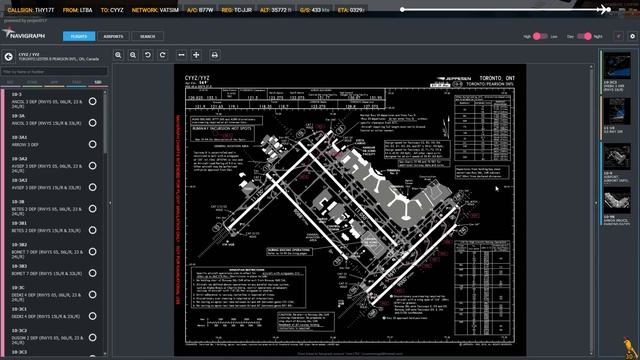The image size is (640, 360).
Task: Pin the DEDKI 4 DEP (RWYS 15L/R & 33L/R) chart
Action: [93, 316]
